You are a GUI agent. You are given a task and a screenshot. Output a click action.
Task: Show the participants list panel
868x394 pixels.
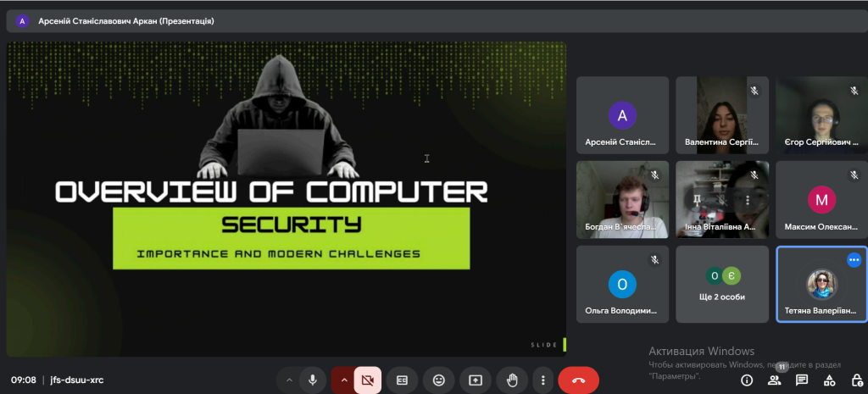774,380
